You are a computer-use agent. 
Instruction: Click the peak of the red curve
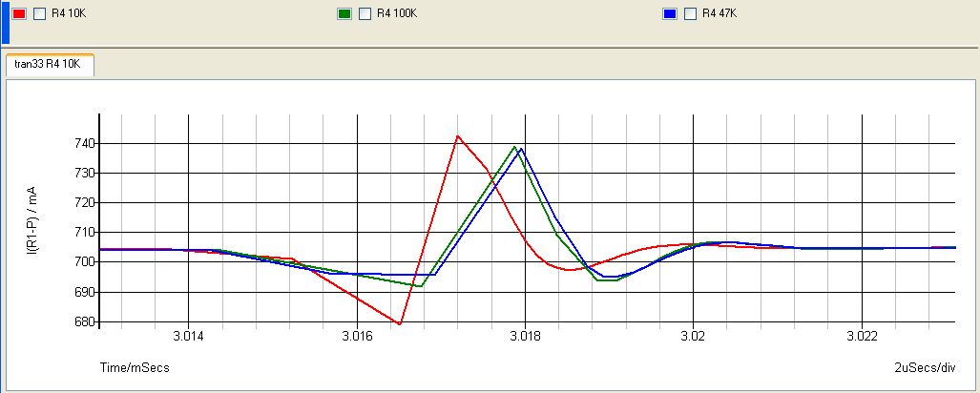point(458,136)
